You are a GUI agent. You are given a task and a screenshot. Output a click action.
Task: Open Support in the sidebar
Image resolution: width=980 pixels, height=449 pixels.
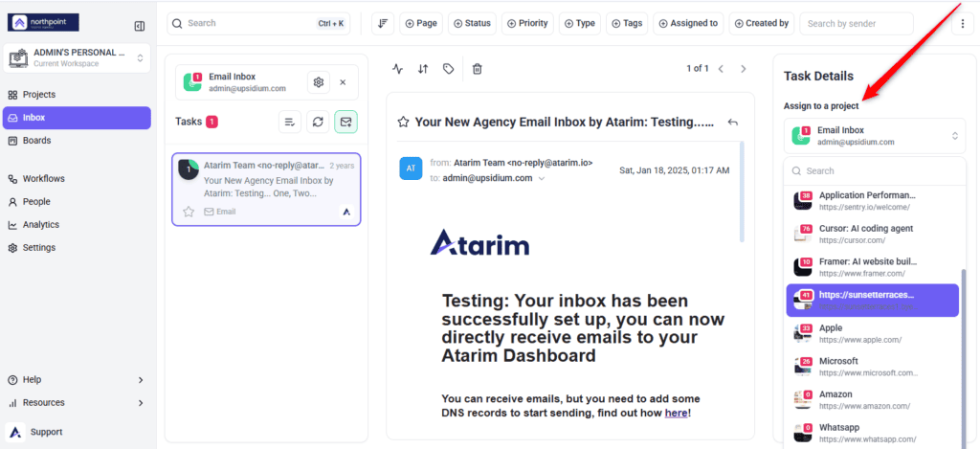pyautogui.click(x=77, y=432)
